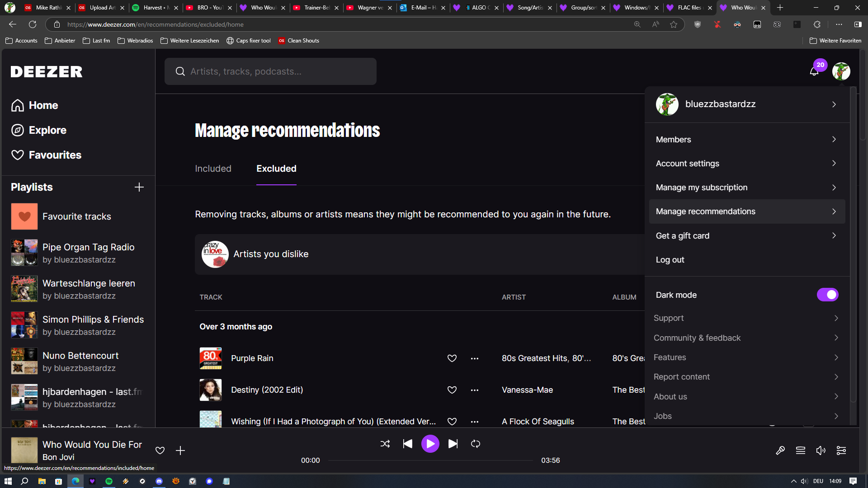Expand the Support entry

click(x=747, y=318)
